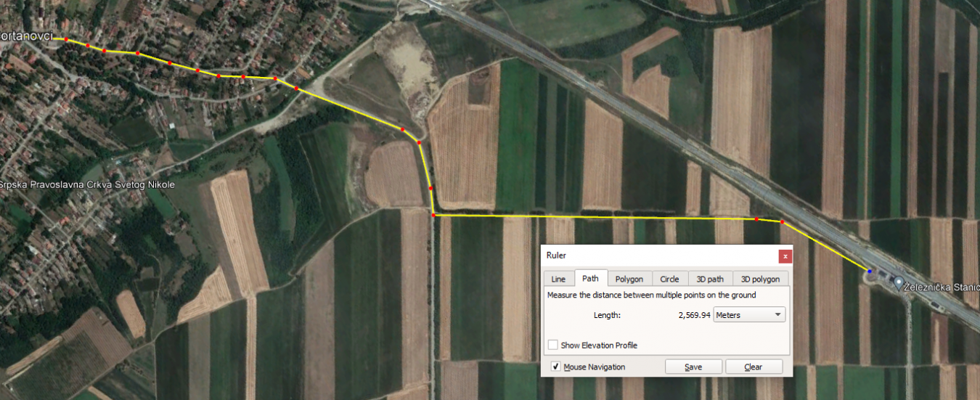Screen dimensions: 980x400
Task: Uncheck Mouse Navigation checkbox
Action: click(x=556, y=367)
